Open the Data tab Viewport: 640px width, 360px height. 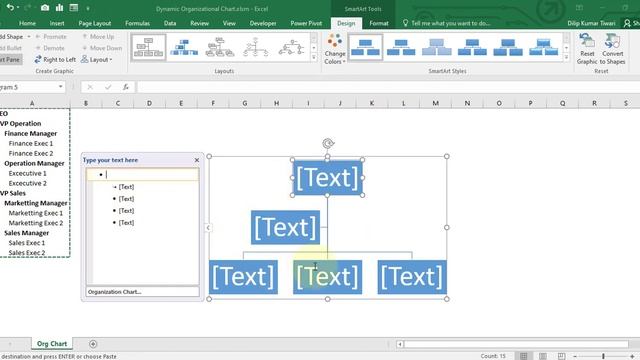pos(170,23)
